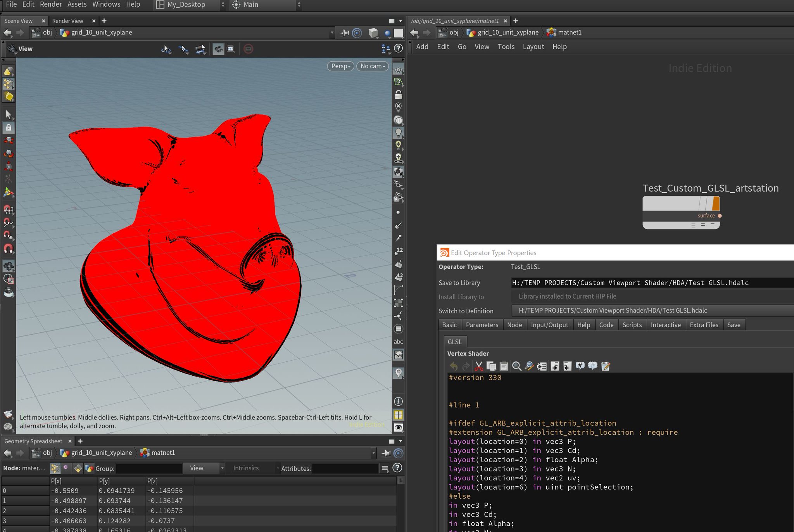Open the Persp view dropdown
The height and width of the screenshot is (532, 794).
click(340, 66)
